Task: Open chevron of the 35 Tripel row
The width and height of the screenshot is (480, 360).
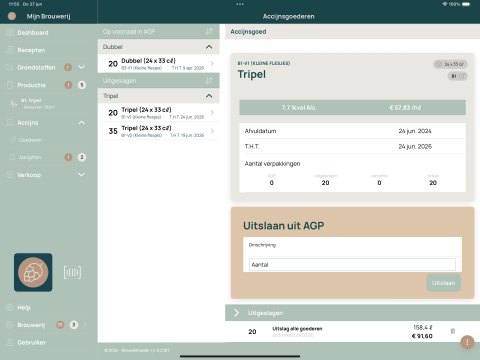Action: (x=212, y=131)
